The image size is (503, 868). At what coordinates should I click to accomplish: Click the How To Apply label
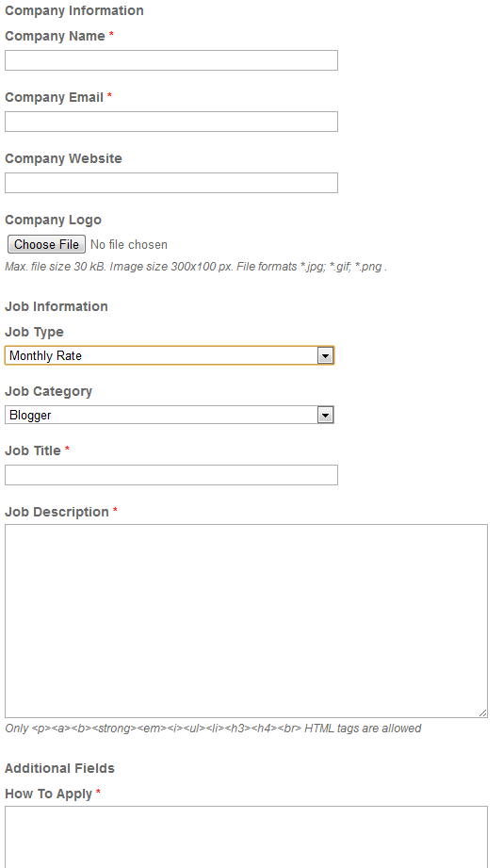[49, 794]
